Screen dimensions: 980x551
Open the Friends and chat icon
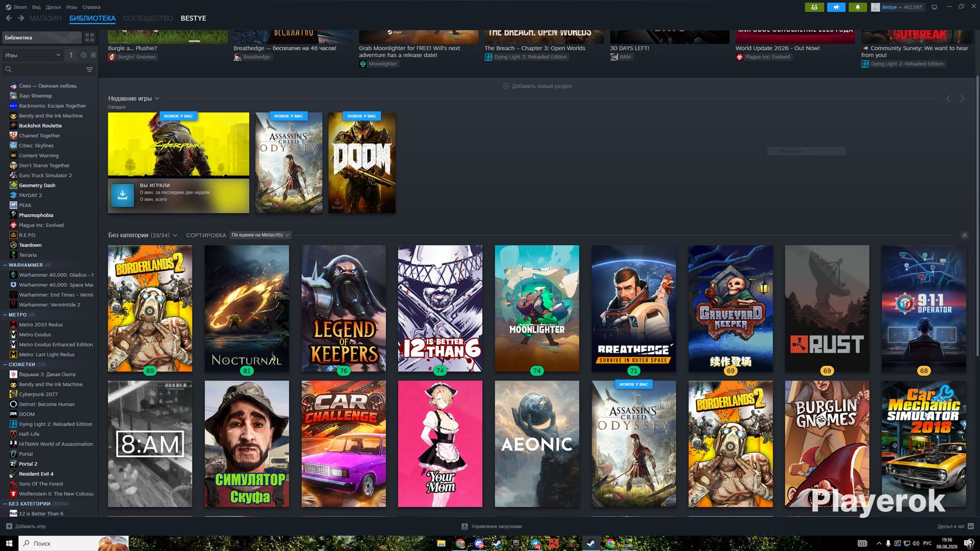click(971, 526)
